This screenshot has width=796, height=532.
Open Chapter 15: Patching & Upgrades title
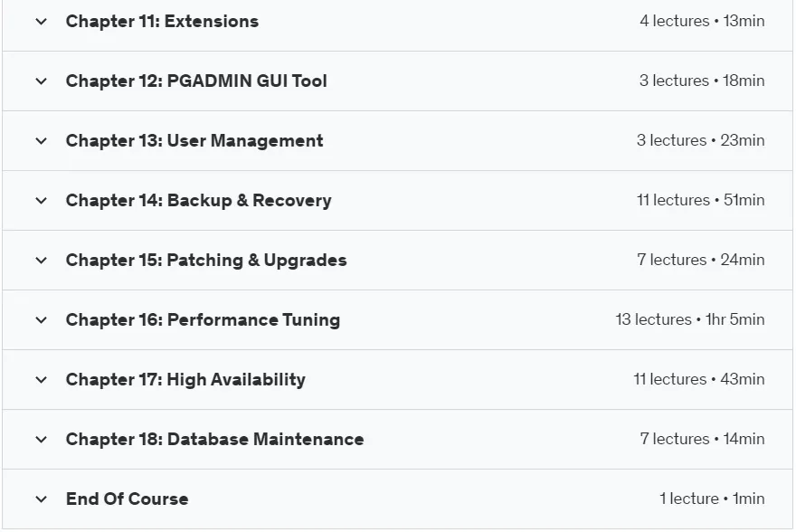tap(206, 261)
